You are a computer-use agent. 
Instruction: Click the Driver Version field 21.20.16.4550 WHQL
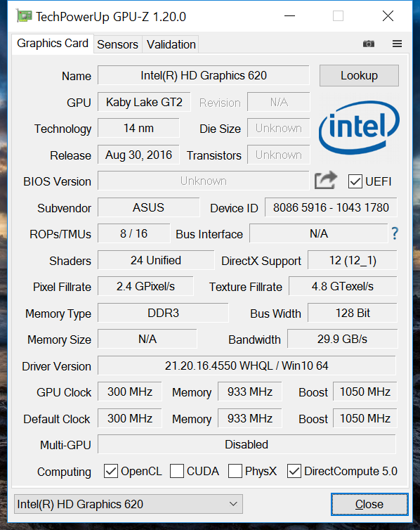[247, 366]
